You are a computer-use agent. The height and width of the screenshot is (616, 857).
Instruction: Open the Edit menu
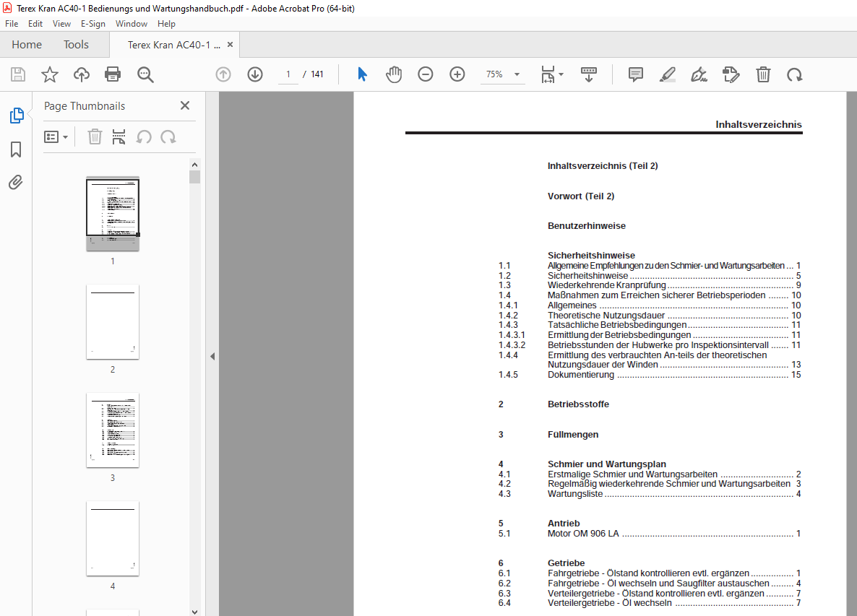coord(35,24)
